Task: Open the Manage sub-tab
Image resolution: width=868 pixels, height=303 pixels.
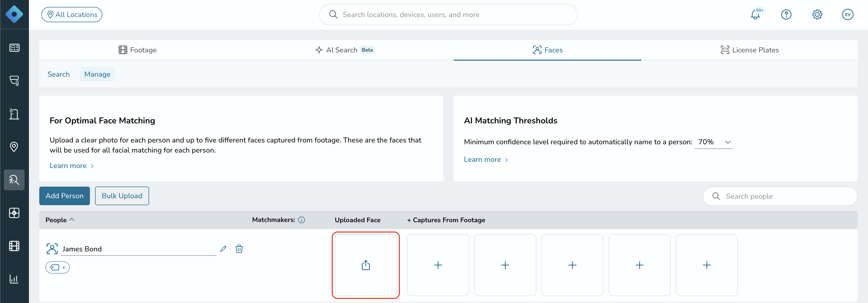Action: tap(97, 74)
